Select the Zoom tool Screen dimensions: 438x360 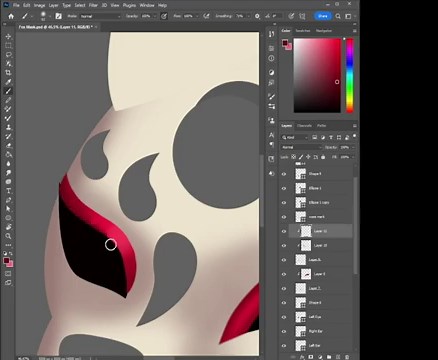(9, 236)
